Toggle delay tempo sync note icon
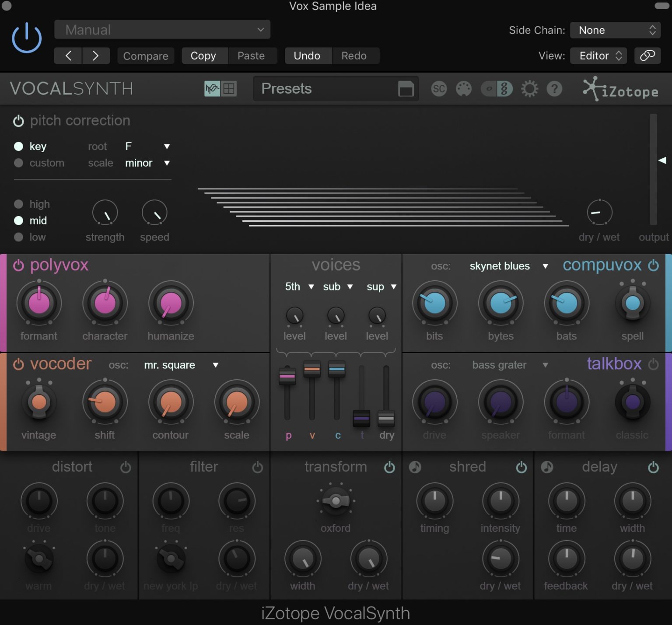Image resolution: width=672 pixels, height=625 pixels. click(547, 467)
